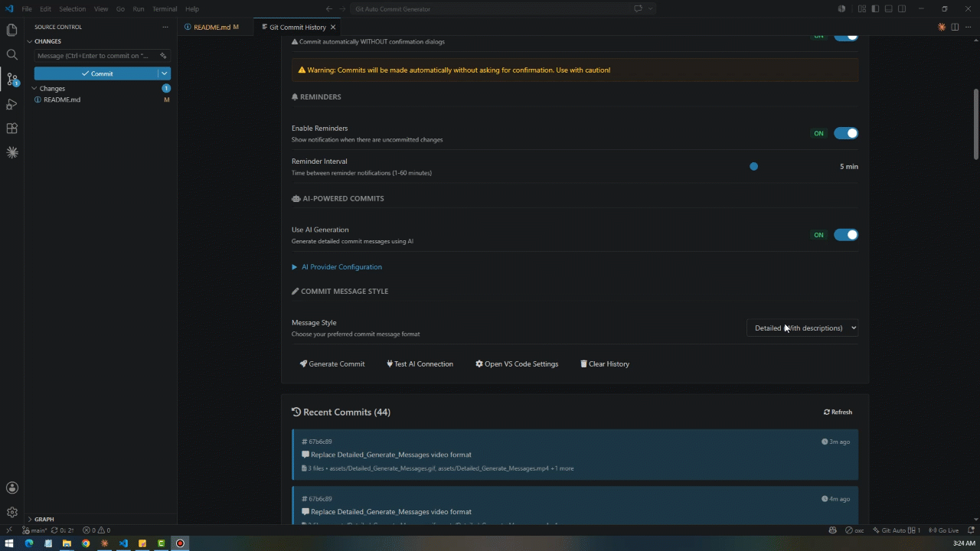This screenshot has height=551, width=980.
Task: Toggle bottom panel visibility
Action: coord(888,8)
